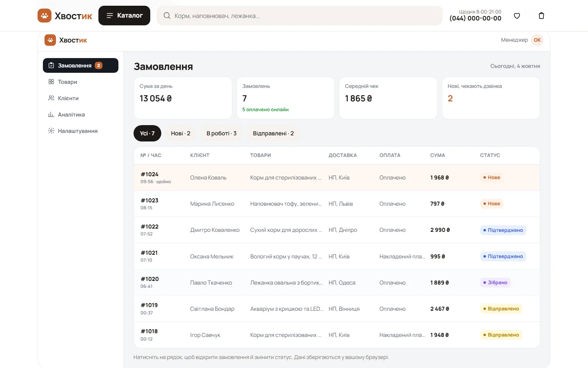Click the Середній чек stat card
The height and width of the screenshot is (368, 588).
tap(388, 98)
